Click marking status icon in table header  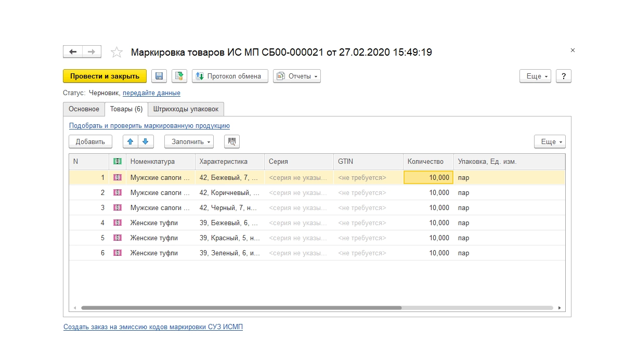(118, 162)
